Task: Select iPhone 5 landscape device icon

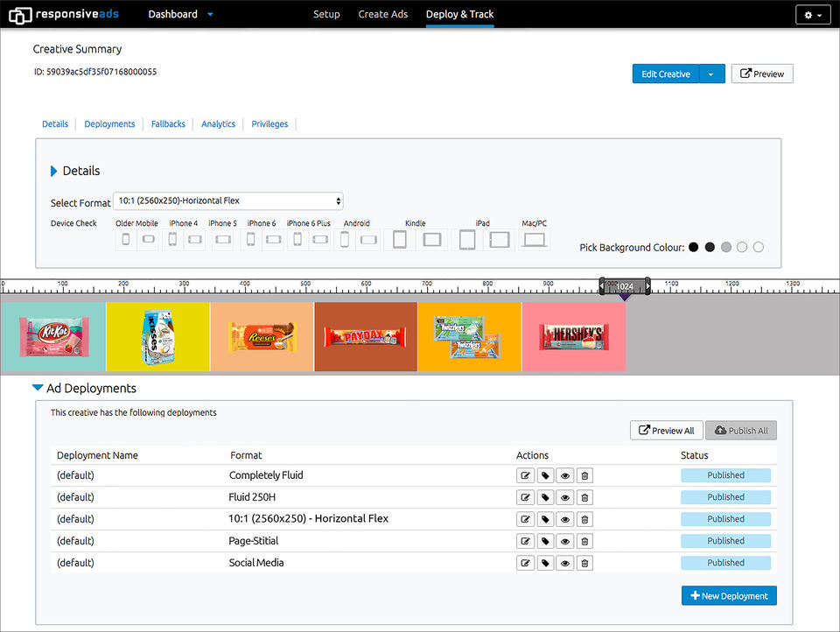Action: [223, 239]
